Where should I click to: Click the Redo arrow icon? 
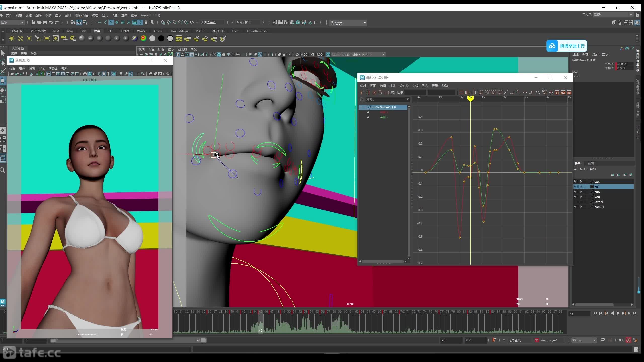(x=57, y=23)
